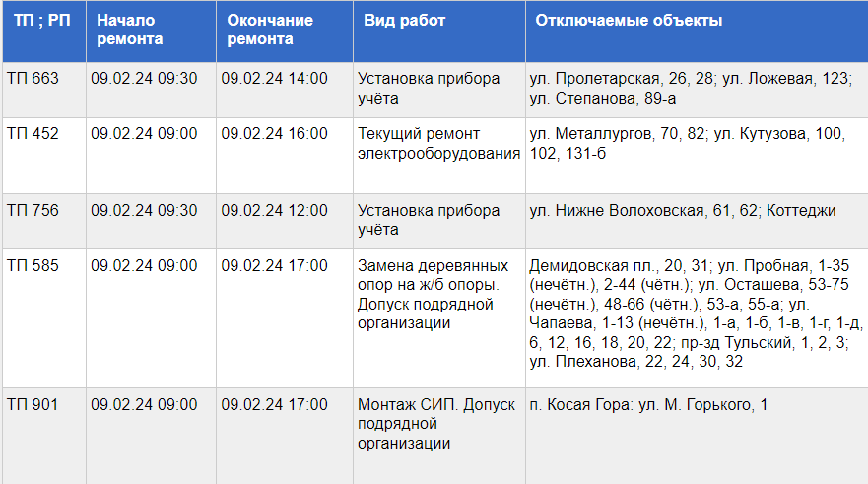Select the ТП 663 cell
Screen dimensions: 868x484
coord(44,90)
